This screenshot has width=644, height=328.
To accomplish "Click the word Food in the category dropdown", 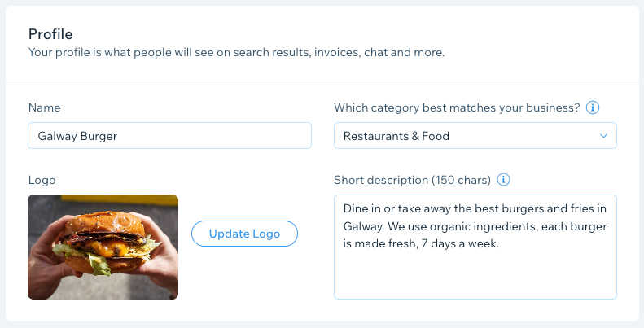I will [436, 136].
